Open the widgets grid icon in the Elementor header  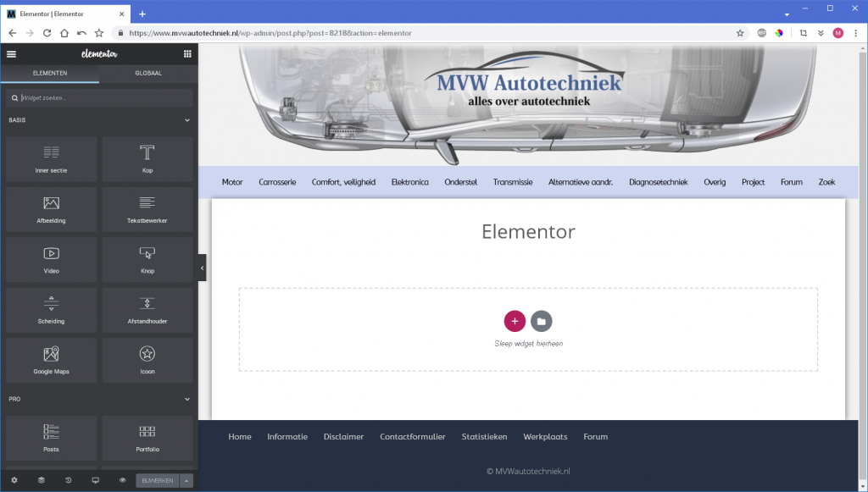[187, 53]
